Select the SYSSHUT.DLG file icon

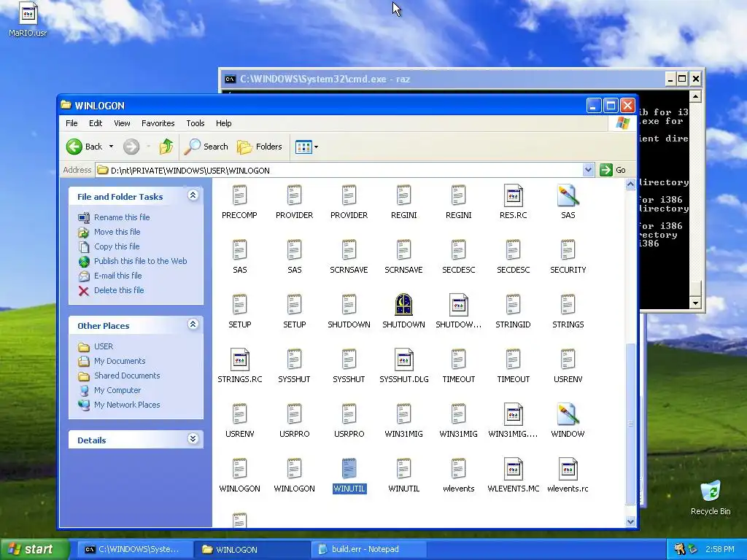(403, 359)
